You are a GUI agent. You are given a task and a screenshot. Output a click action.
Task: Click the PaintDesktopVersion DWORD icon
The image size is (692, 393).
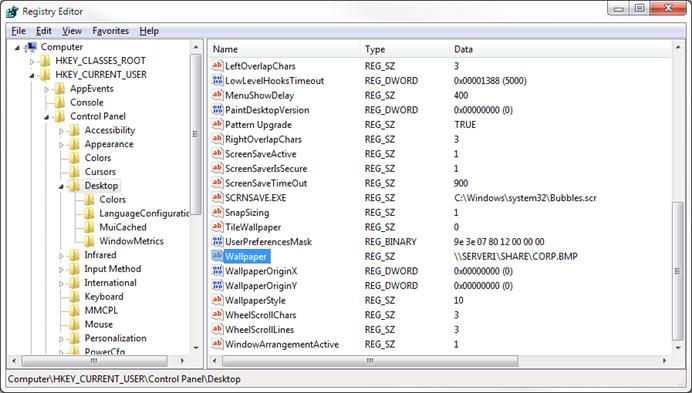click(x=217, y=110)
